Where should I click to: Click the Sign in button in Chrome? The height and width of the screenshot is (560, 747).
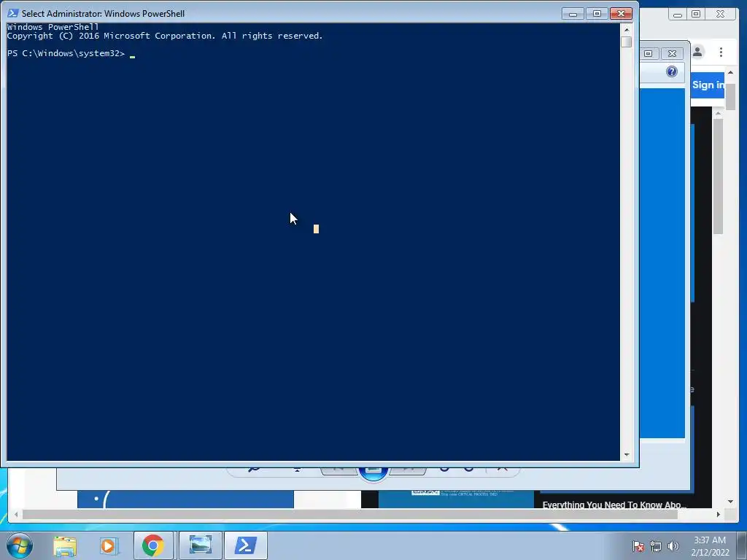[708, 85]
